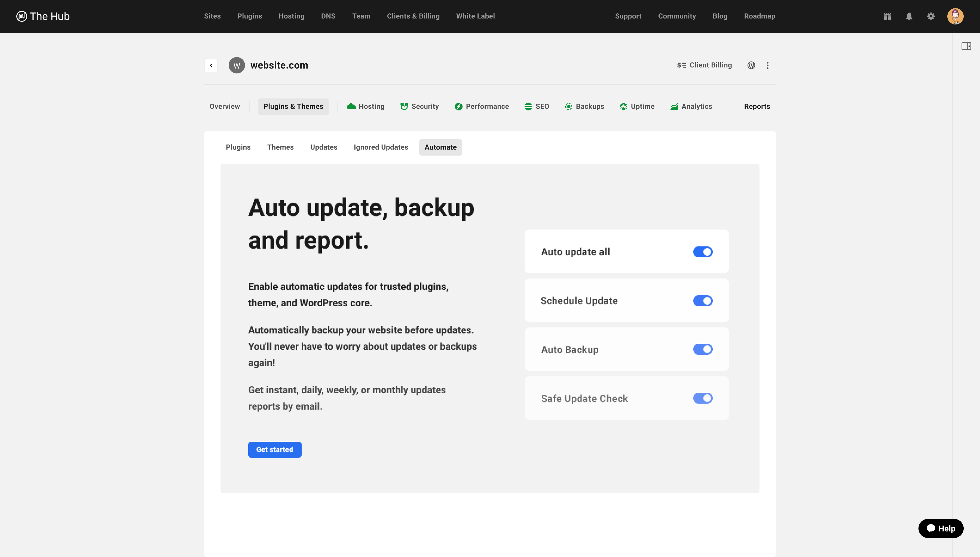Open the three-dot site options menu
The width and height of the screenshot is (980, 557).
(768, 66)
